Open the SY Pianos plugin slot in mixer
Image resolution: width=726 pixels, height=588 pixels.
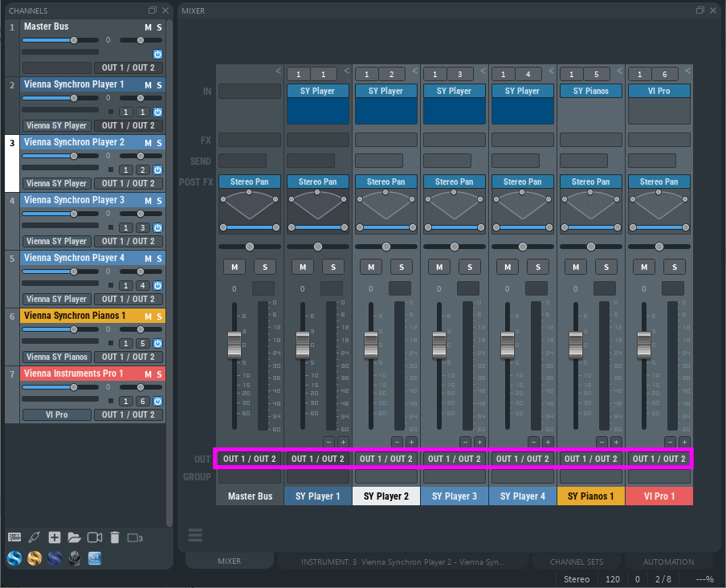(x=591, y=92)
